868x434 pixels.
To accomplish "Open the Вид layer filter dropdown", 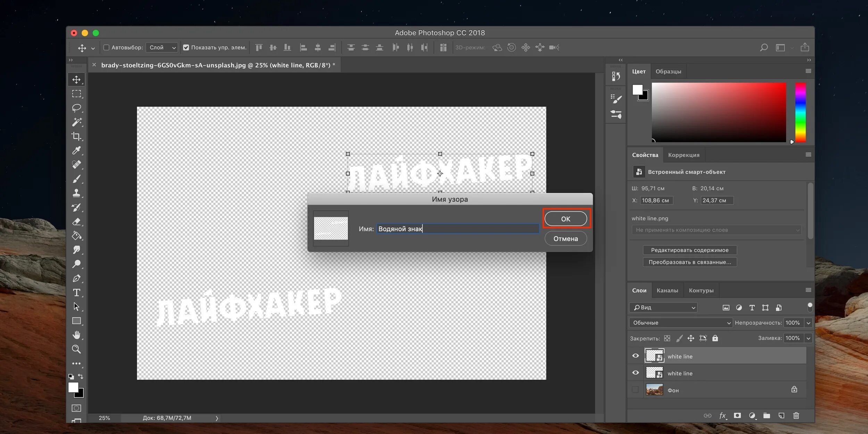I will tap(663, 307).
